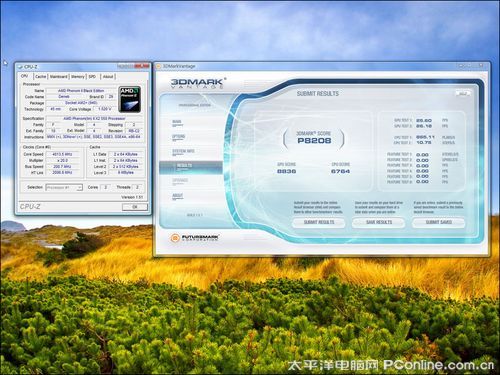Click the CPU-Z title bar icon

pos(20,67)
